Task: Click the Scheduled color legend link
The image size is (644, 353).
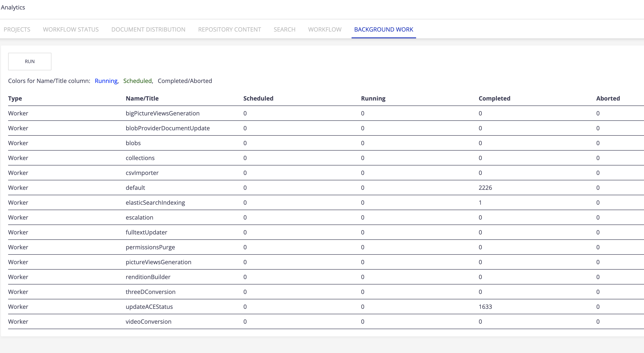Action: pyautogui.click(x=137, y=81)
